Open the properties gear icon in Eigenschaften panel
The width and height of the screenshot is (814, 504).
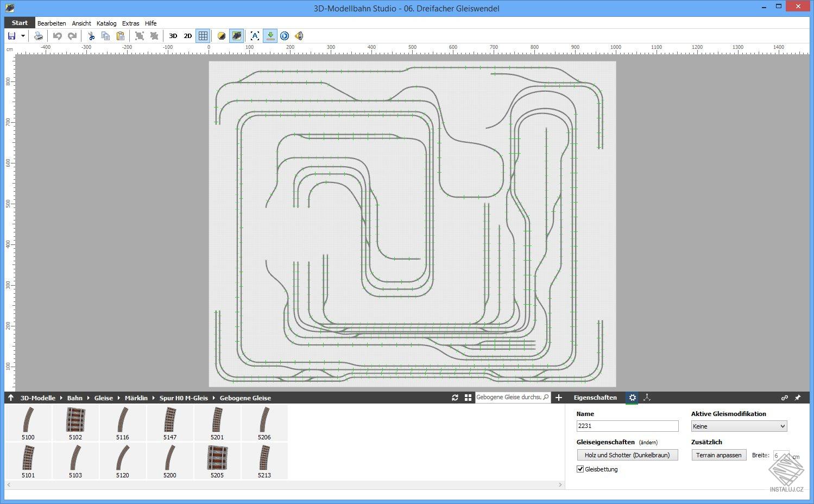point(632,398)
